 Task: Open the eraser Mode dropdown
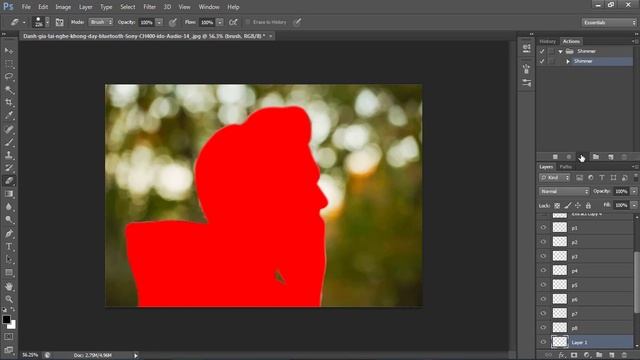(x=101, y=22)
